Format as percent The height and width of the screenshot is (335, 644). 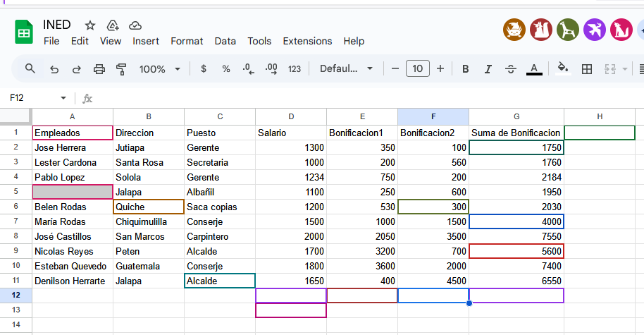tap(226, 68)
